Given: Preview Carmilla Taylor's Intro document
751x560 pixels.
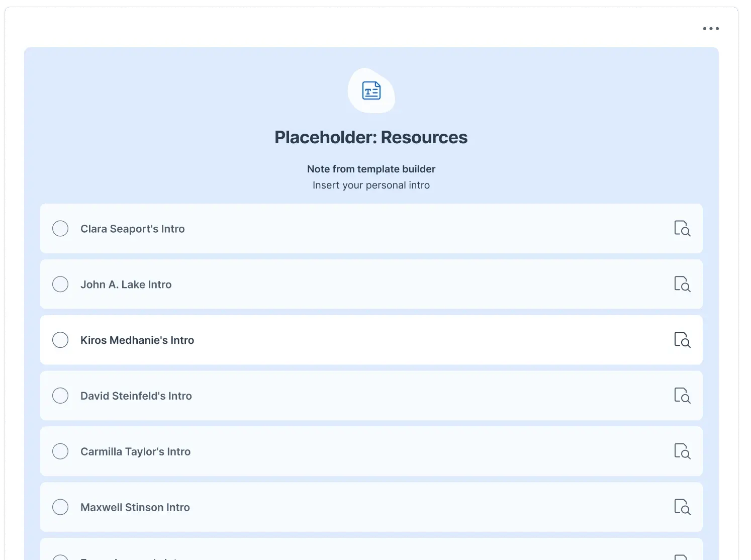Looking at the screenshot, I should (682, 451).
